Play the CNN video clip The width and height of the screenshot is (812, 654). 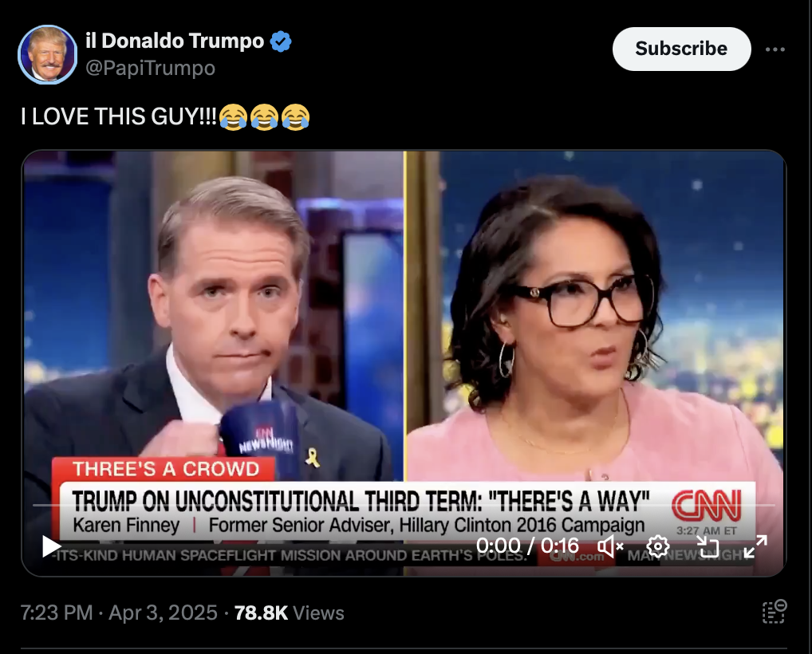pos(51,546)
